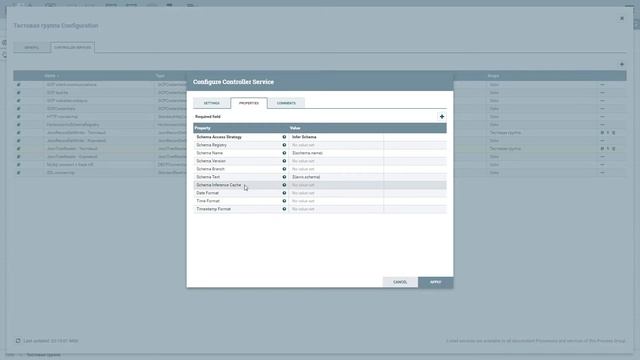Image resolution: width=640 pixels, height=360 pixels.
Task: Sort services by Scope column header
Action: [493, 76]
